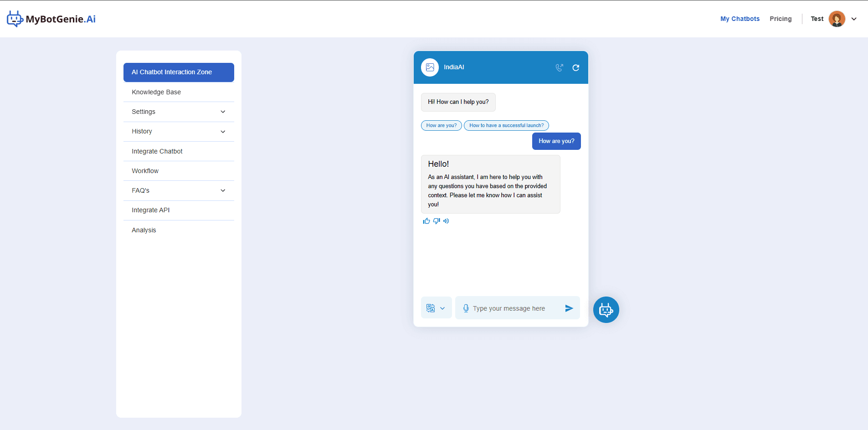This screenshot has height=430, width=868.
Task: Click the user profile avatar
Action: [x=837, y=19]
